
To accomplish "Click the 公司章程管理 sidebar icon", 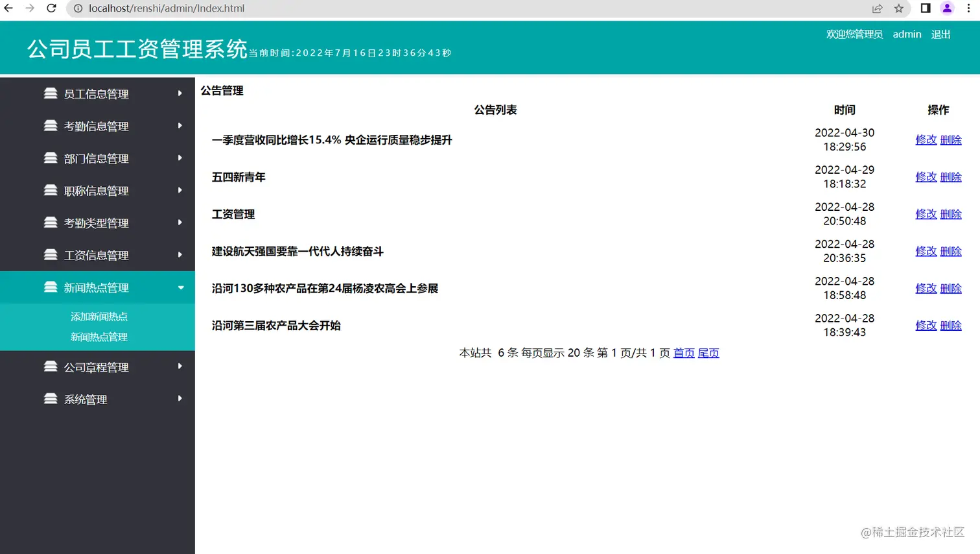I will click(52, 367).
